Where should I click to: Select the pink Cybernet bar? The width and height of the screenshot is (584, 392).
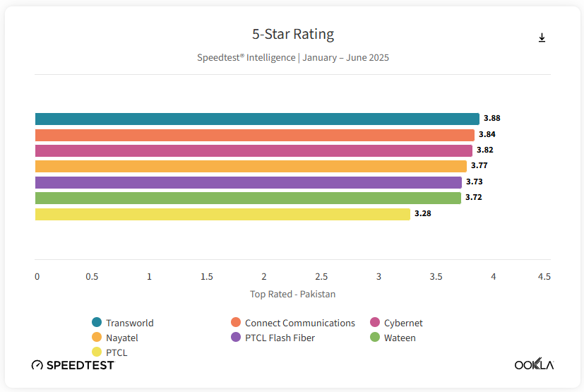click(254, 150)
